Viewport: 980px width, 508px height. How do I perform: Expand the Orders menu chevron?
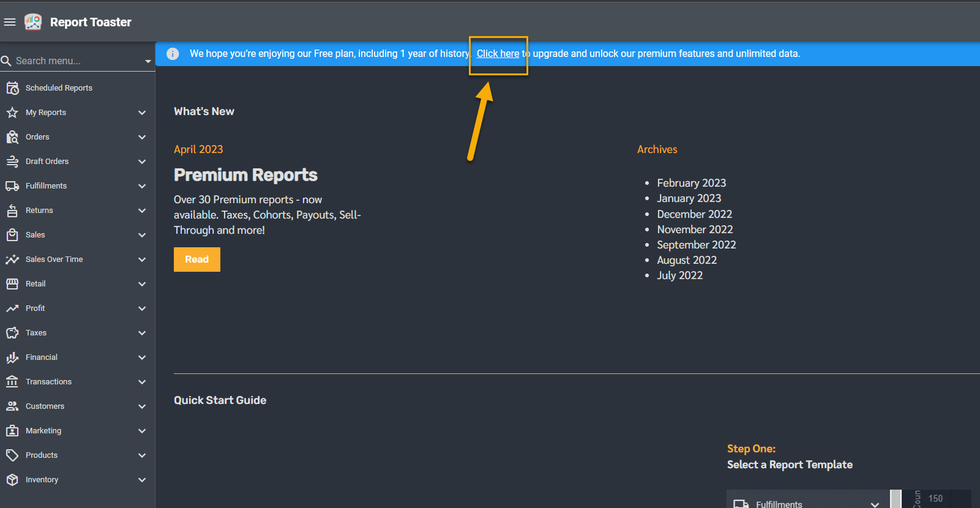click(x=142, y=137)
